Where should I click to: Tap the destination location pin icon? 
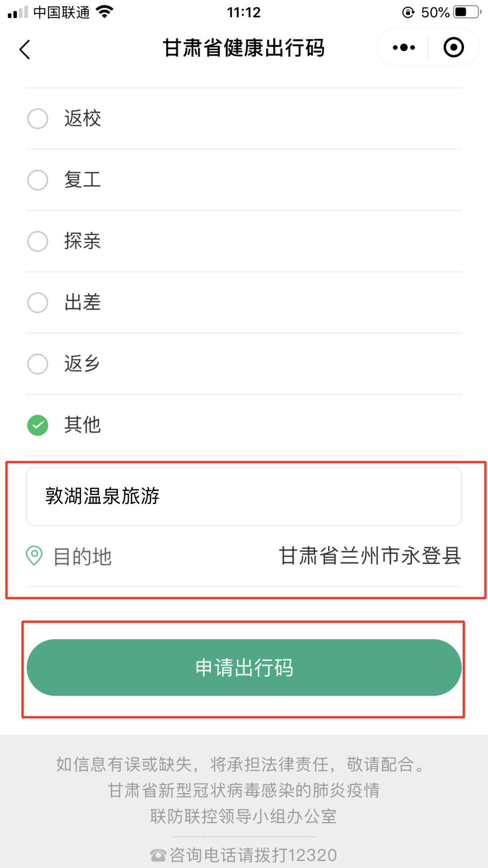point(34,556)
